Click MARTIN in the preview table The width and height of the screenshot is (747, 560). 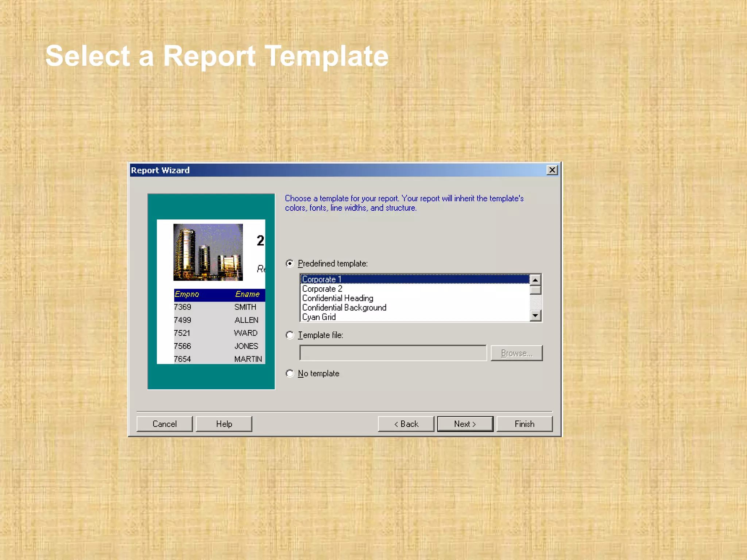[248, 359]
